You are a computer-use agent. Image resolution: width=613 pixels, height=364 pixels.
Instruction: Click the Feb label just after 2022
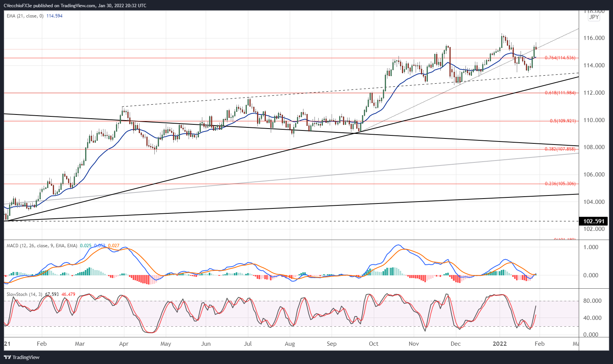pos(540,344)
